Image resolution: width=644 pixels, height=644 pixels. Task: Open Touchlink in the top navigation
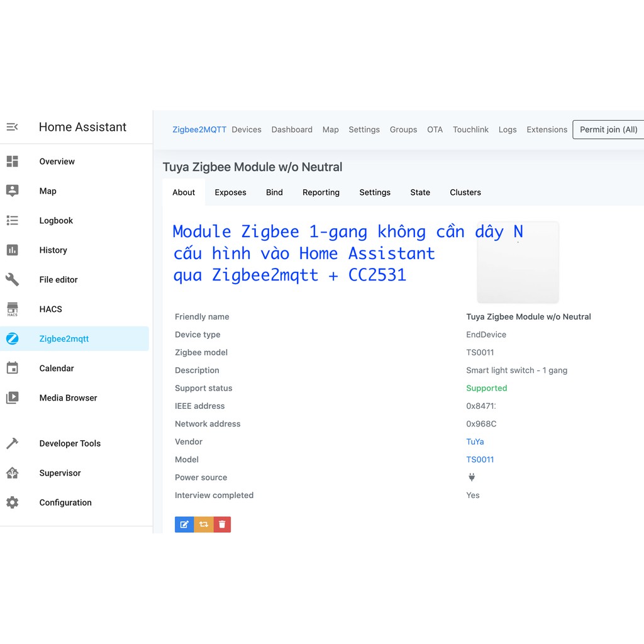click(x=470, y=130)
